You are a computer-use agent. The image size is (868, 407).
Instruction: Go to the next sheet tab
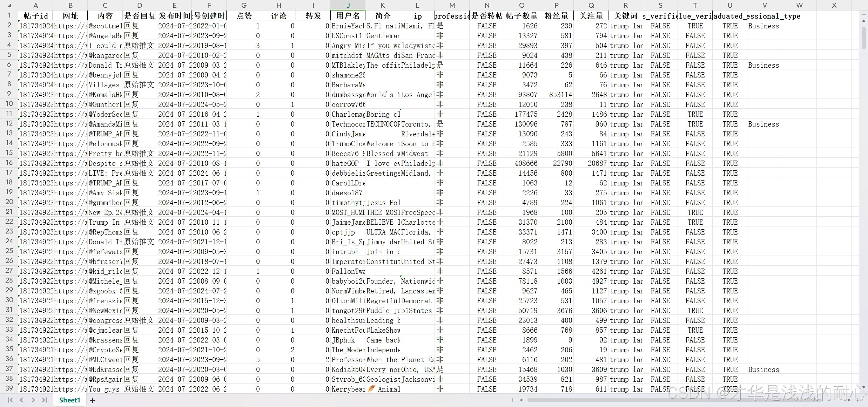pos(33,400)
